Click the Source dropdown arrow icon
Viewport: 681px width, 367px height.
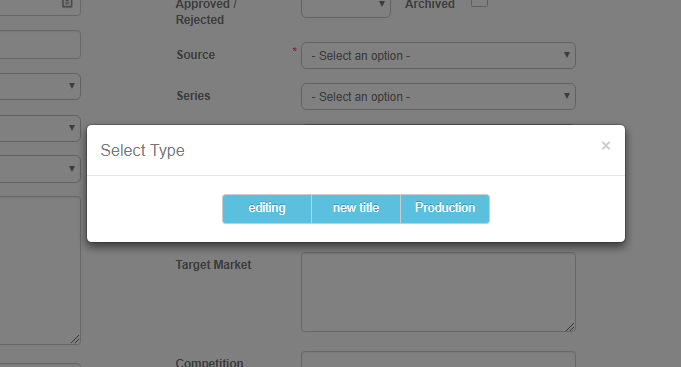pyautogui.click(x=566, y=55)
